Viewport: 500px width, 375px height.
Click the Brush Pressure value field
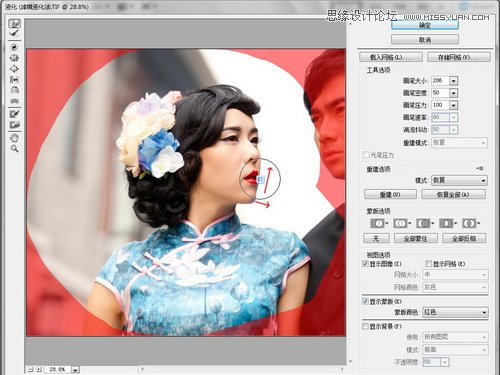pyautogui.click(x=440, y=105)
